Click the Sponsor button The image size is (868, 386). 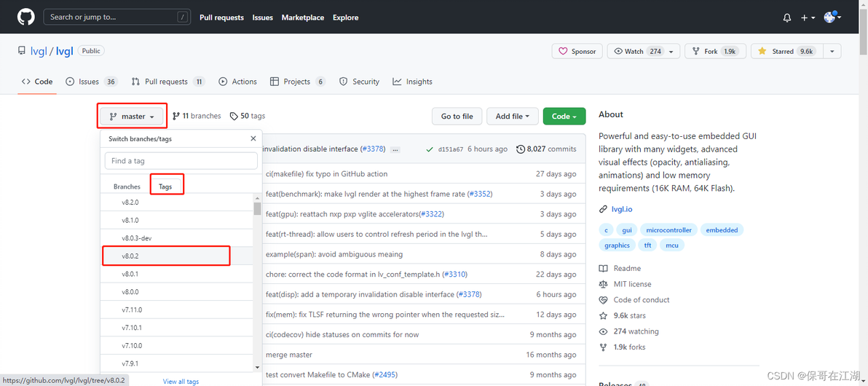(x=577, y=52)
